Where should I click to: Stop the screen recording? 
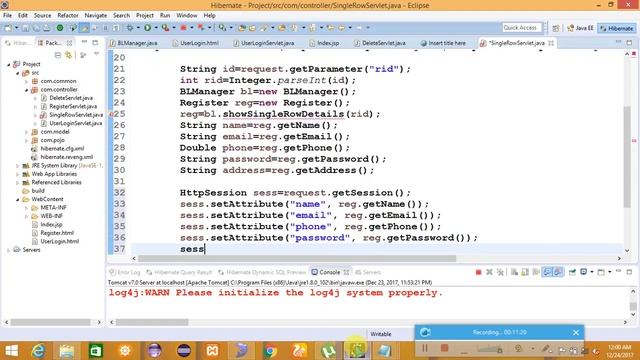(x=444, y=348)
